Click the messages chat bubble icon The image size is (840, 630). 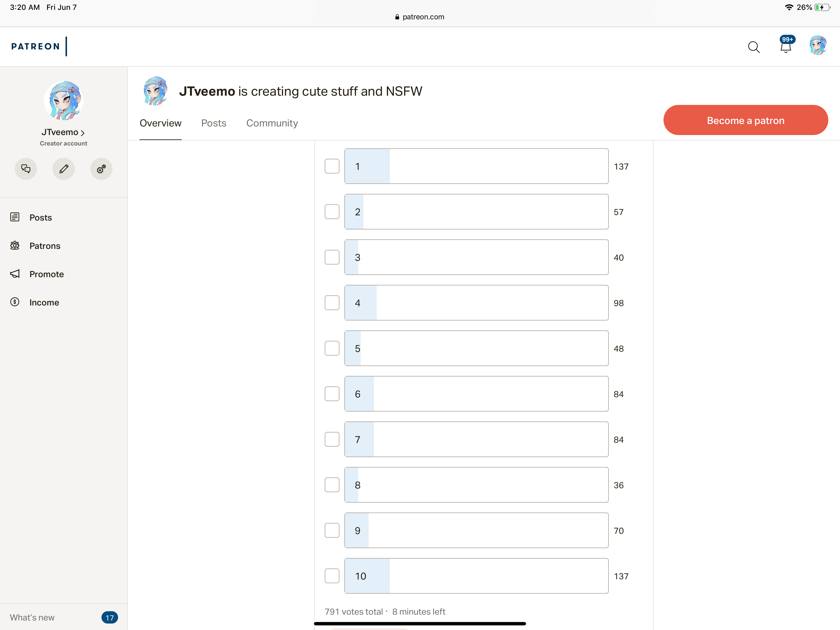coord(26,169)
